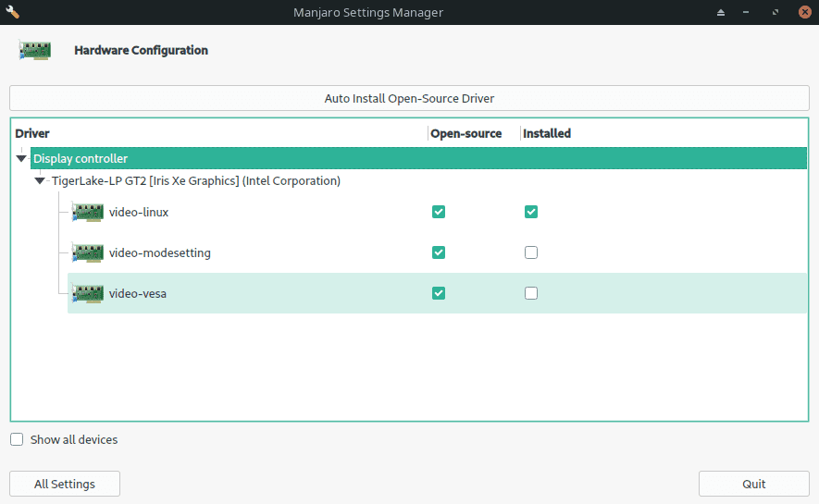The width and height of the screenshot is (819, 504).
Task: Select the Display controller row
Action: (418, 158)
